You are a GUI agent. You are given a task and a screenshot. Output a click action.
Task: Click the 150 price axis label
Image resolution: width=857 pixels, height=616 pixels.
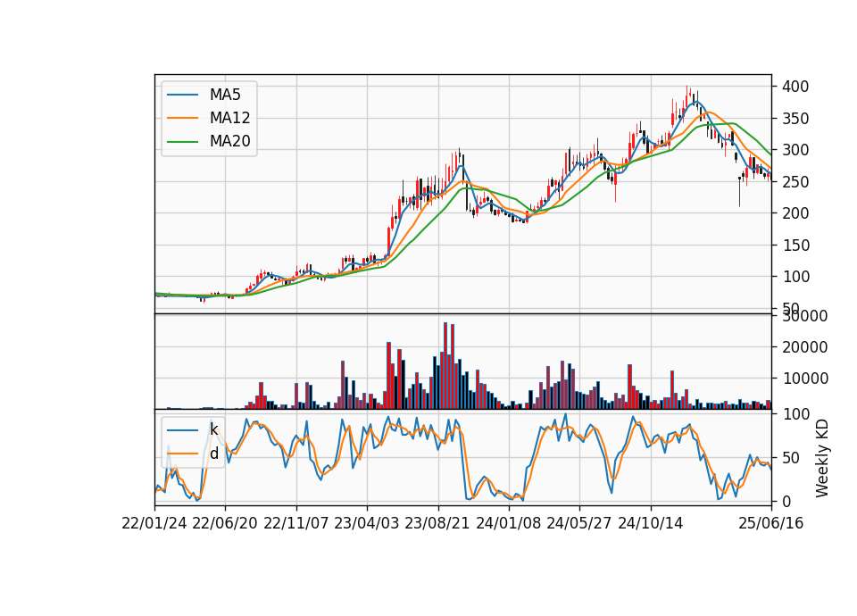[x=795, y=246]
